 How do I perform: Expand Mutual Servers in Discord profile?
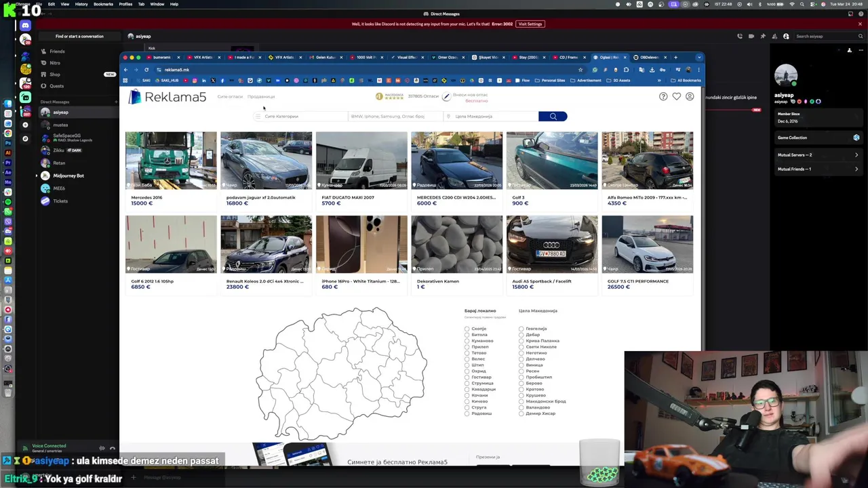(x=818, y=155)
